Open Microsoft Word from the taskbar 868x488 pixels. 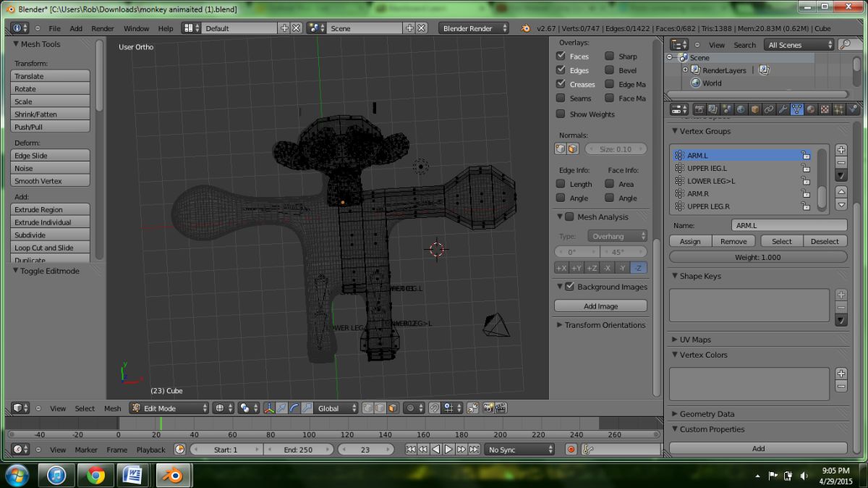coord(133,476)
